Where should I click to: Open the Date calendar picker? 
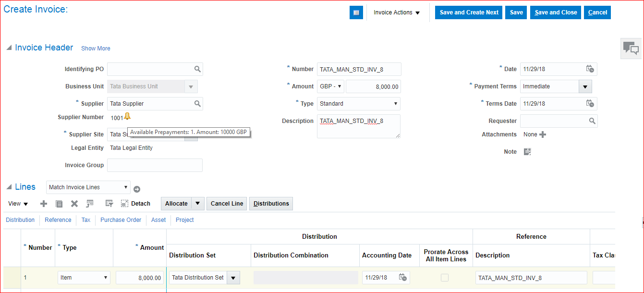click(x=590, y=69)
